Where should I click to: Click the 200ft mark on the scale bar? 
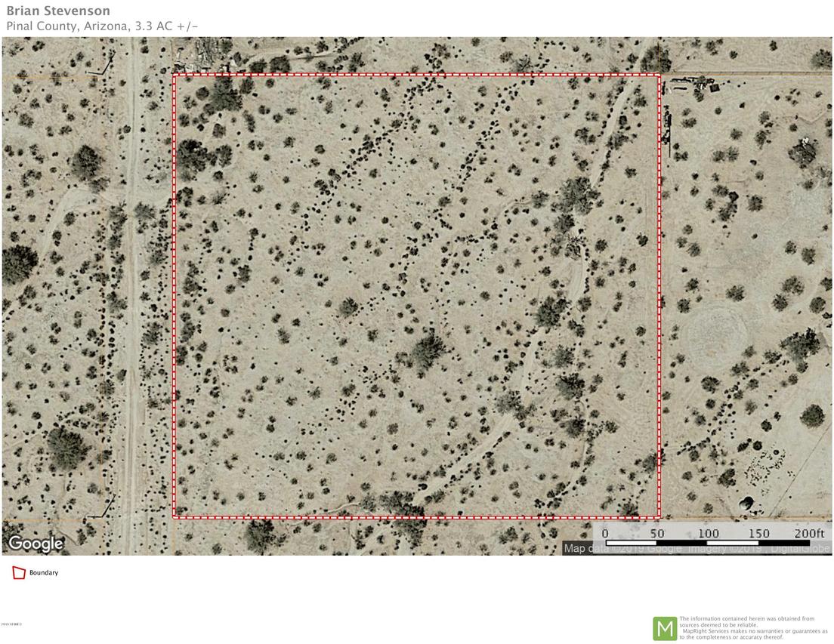[x=810, y=532]
